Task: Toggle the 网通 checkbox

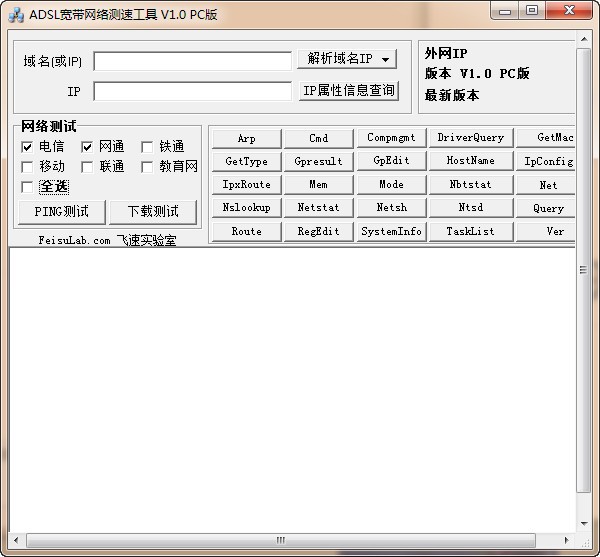Action: [x=87, y=147]
